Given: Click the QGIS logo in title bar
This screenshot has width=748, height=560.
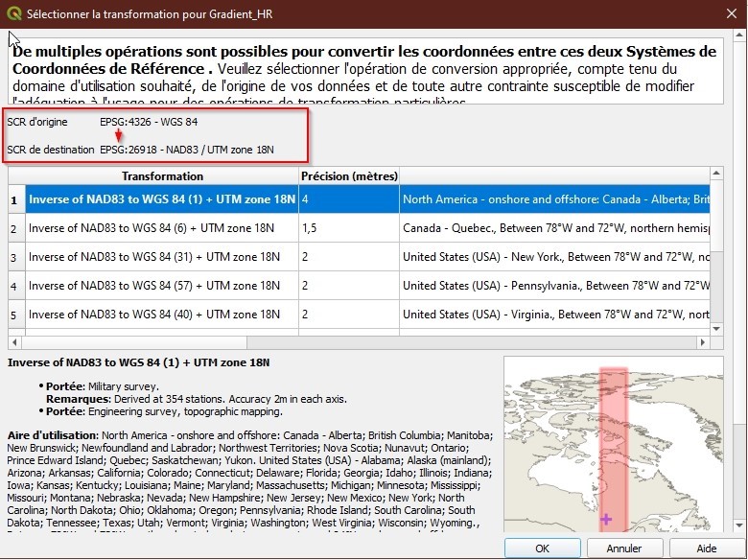Looking at the screenshot, I should pos(14,13).
